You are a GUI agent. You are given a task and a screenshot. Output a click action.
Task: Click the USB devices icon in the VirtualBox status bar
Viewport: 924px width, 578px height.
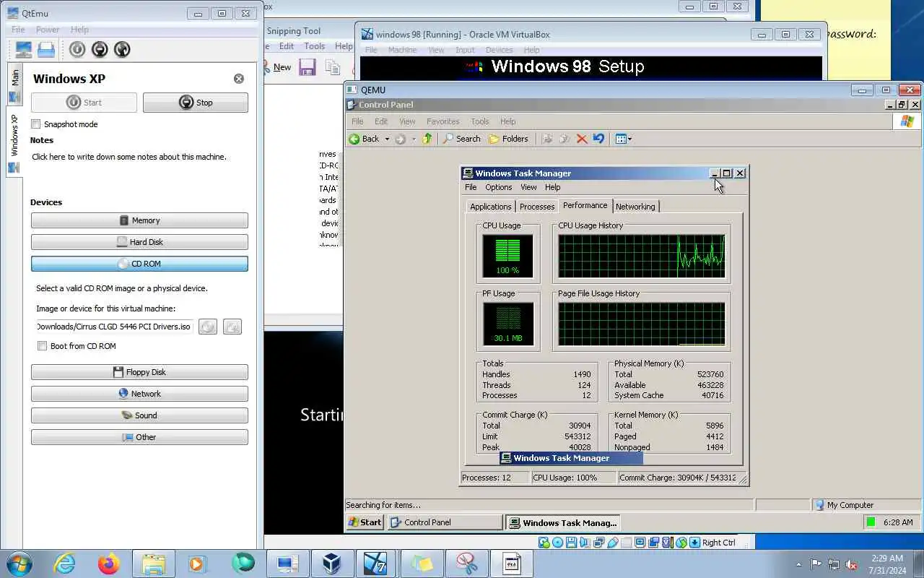click(x=613, y=543)
